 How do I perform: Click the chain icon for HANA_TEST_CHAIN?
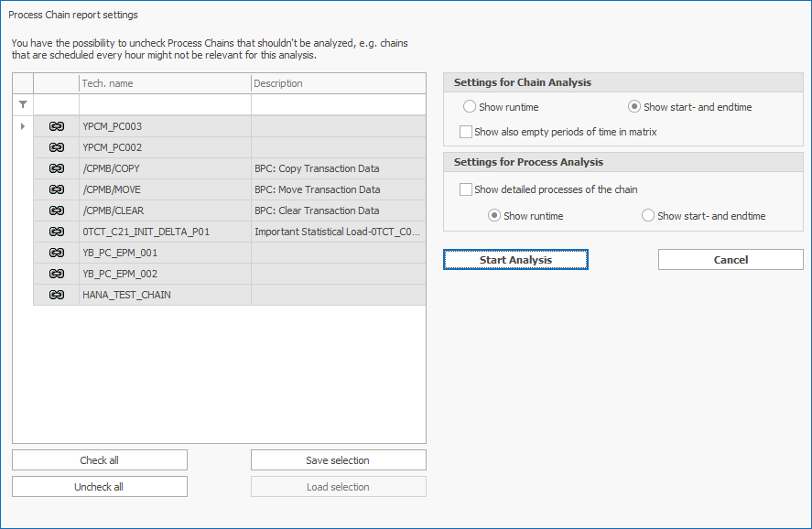[x=56, y=295]
